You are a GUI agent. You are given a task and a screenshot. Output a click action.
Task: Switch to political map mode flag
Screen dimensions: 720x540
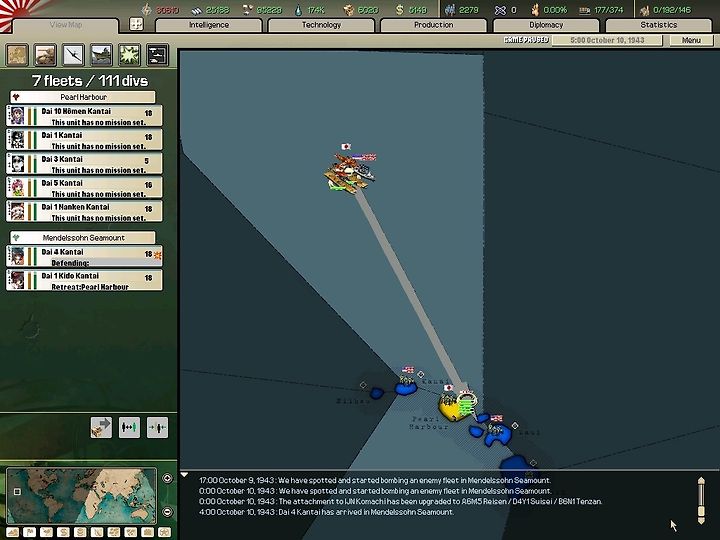point(29,533)
